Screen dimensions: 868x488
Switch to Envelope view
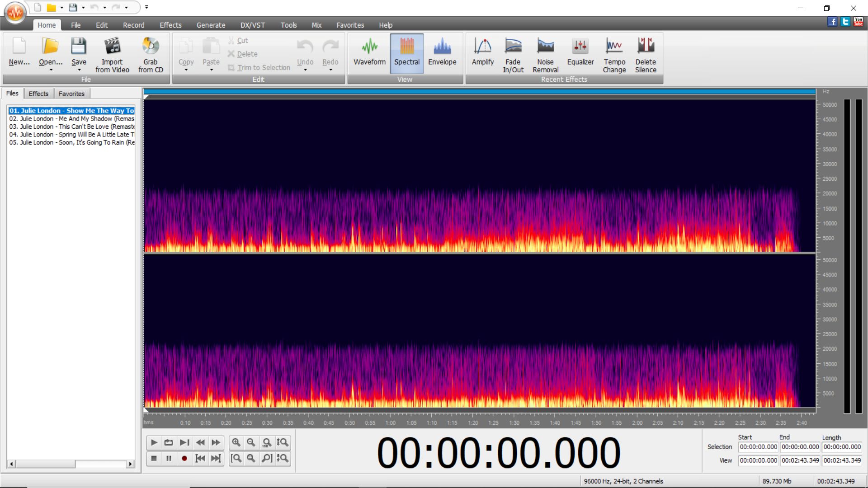click(x=442, y=53)
